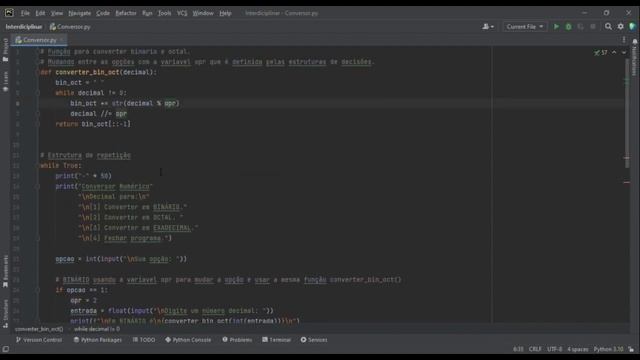The height and width of the screenshot is (360, 640).
Task: Open Search Everywhere magnifier icon
Action: [x=608, y=27]
